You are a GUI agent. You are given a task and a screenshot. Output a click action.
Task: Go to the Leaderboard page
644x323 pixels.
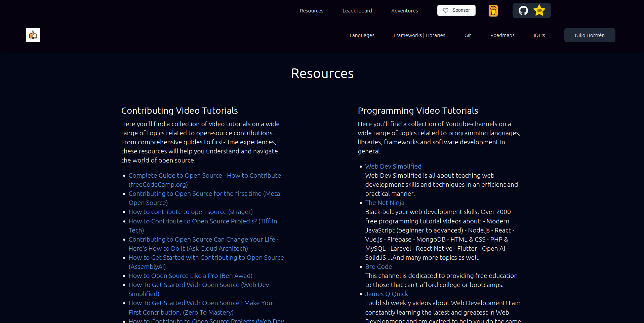point(357,11)
